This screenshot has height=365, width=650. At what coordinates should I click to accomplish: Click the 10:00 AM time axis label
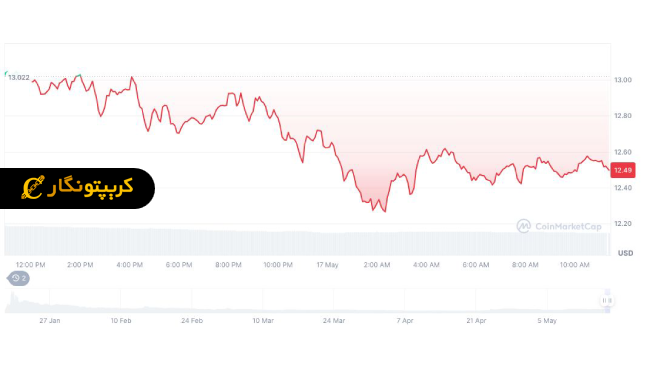[x=575, y=265]
